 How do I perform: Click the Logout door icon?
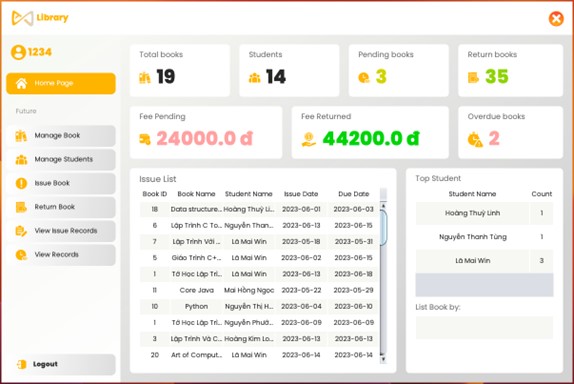(22, 364)
